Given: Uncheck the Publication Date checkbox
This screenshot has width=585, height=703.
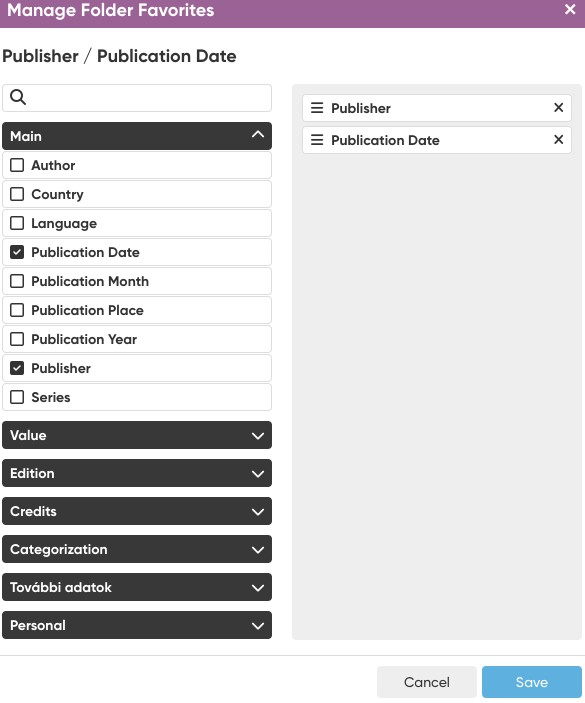Looking at the screenshot, I should point(17,252).
